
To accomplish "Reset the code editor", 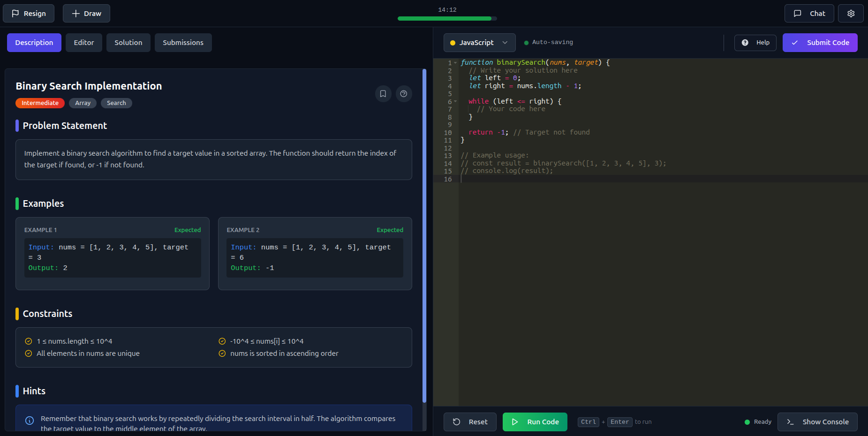I will pos(470,422).
